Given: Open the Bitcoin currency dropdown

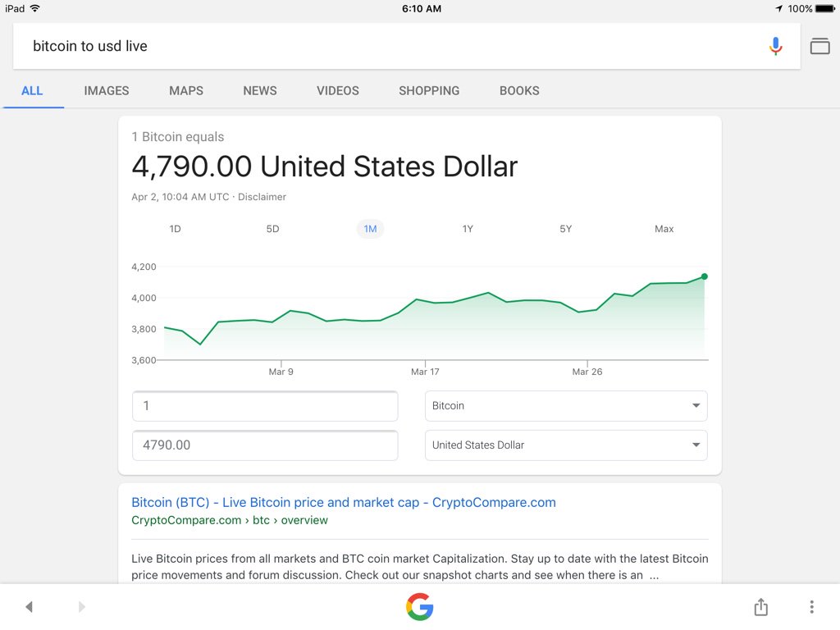Looking at the screenshot, I should 566,405.
